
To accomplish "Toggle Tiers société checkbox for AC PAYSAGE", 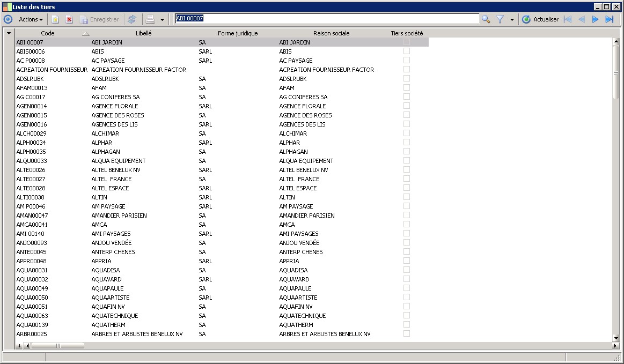I will pyautogui.click(x=407, y=60).
